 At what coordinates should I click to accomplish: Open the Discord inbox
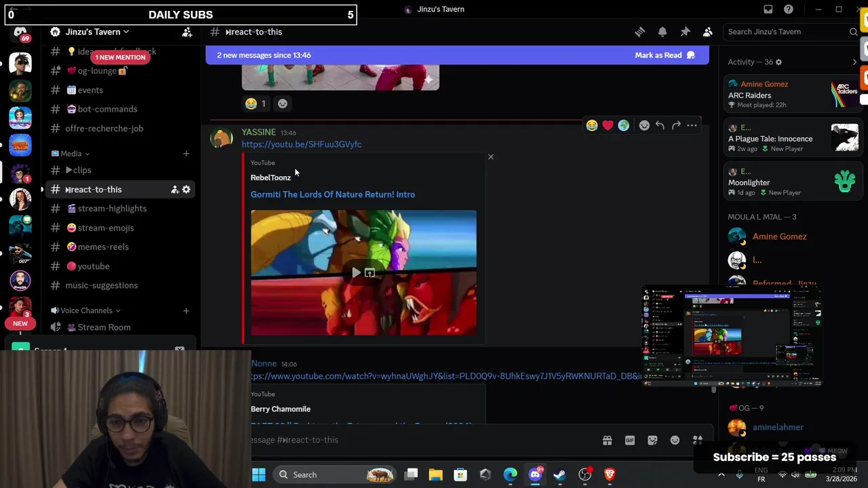(x=768, y=9)
